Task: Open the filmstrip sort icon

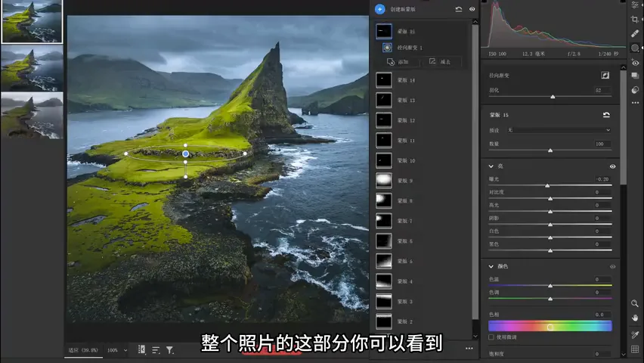Action: pos(156,350)
